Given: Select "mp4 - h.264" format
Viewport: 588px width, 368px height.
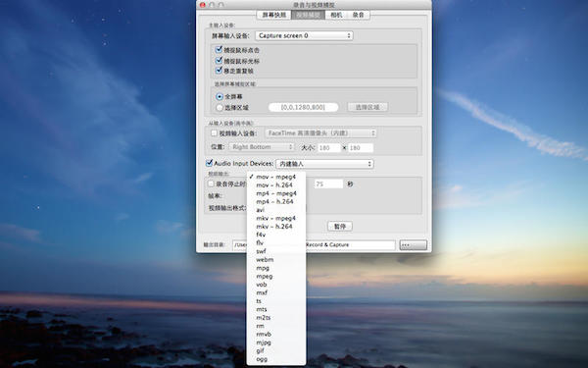Looking at the screenshot, I should 276,201.
